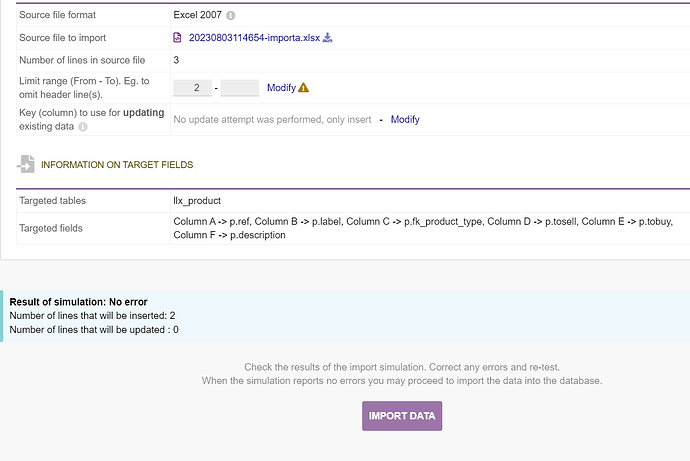Click the spreadsheet file icon before the filename
This screenshot has height=461, width=690.
[179, 38]
